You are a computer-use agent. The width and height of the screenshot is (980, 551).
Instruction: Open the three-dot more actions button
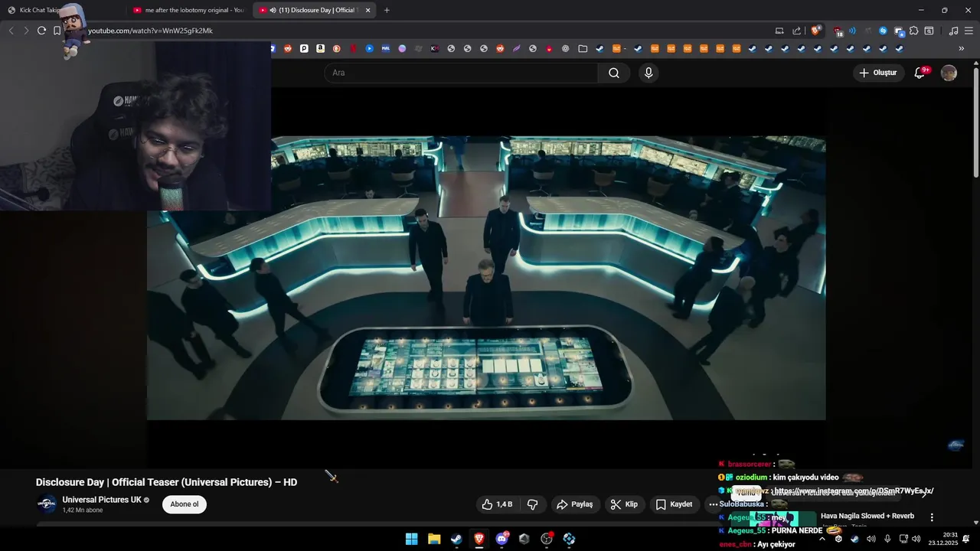click(x=713, y=504)
